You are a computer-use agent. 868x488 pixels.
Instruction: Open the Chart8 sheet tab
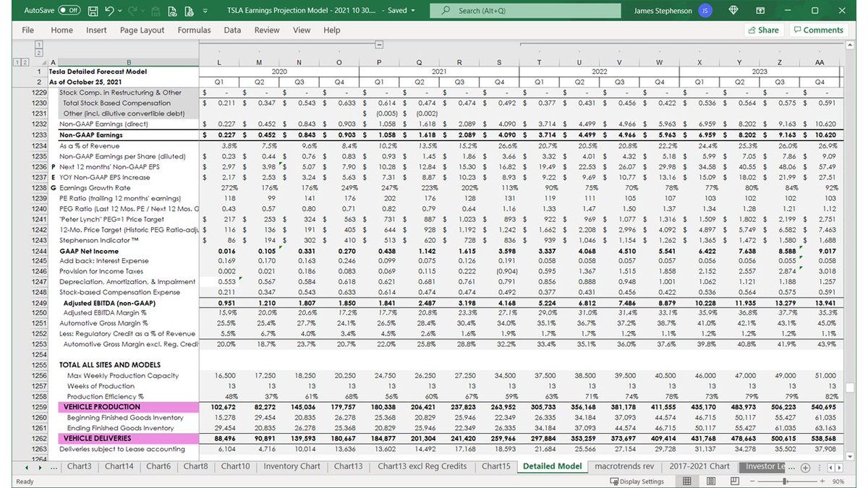[196, 466]
